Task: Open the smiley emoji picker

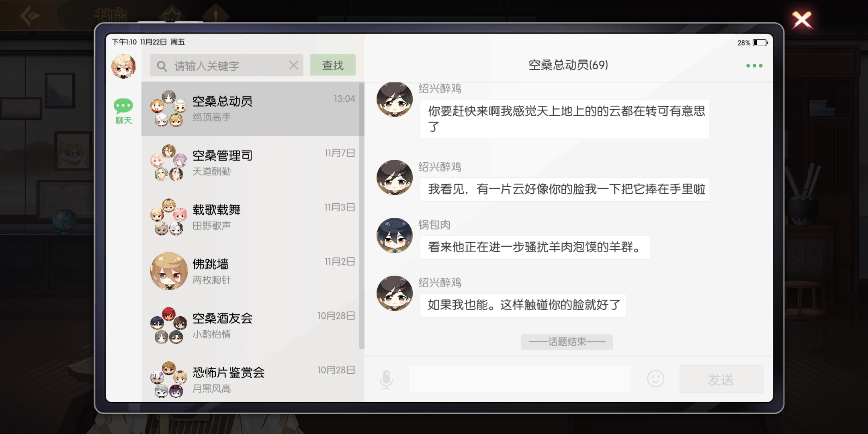Action: [x=655, y=379]
